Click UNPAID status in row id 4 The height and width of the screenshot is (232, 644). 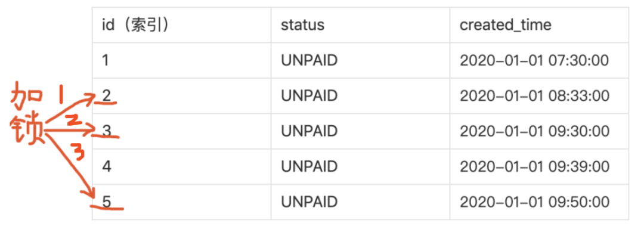(x=309, y=167)
